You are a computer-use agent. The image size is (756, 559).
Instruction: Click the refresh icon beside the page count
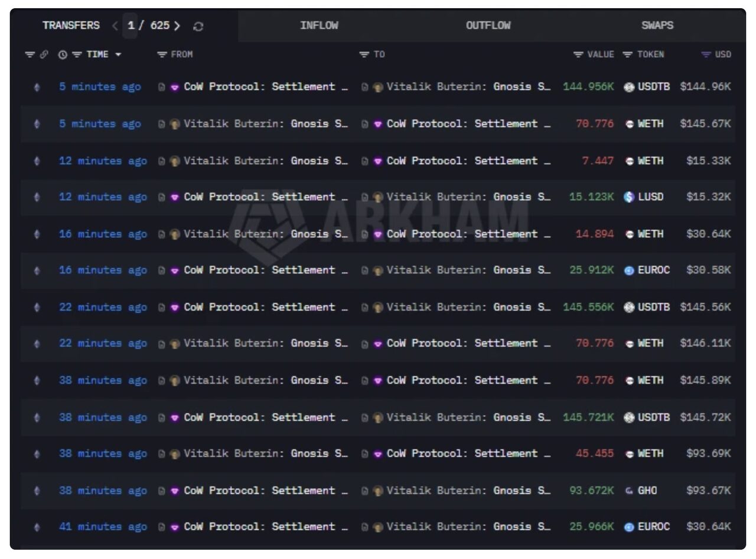point(198,27)
